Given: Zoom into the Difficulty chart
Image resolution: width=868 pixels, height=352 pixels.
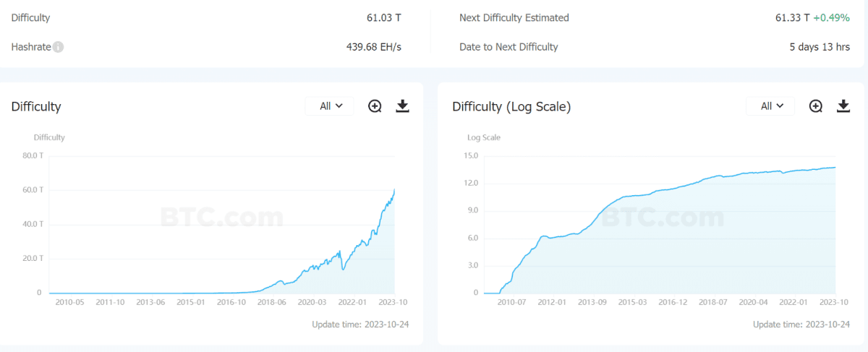Looking at the screenshot, I should click(375, 106).
